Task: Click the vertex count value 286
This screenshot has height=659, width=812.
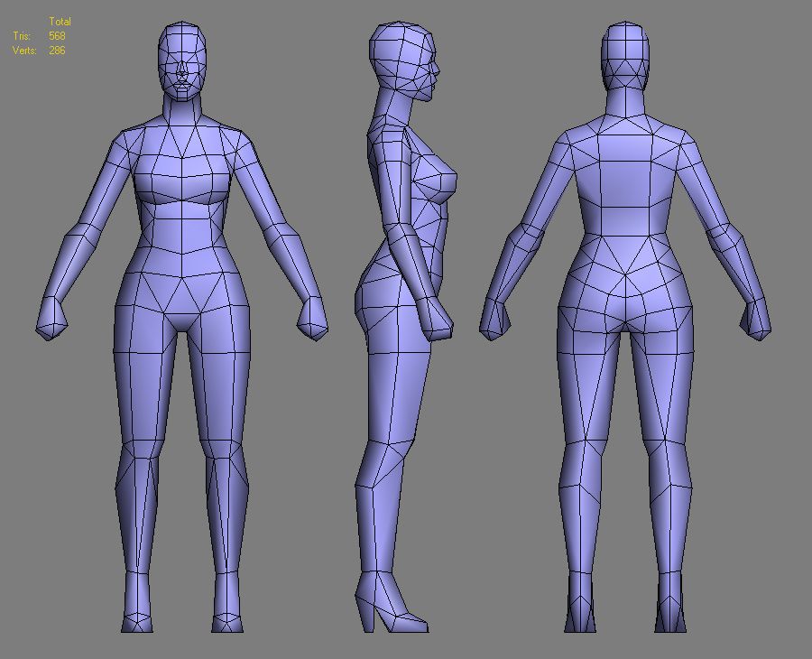Action: 57,51
